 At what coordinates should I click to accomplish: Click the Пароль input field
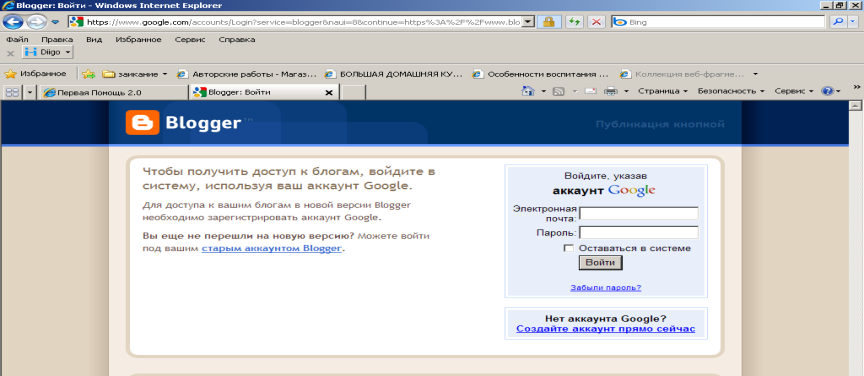click(x=639, y=232)
